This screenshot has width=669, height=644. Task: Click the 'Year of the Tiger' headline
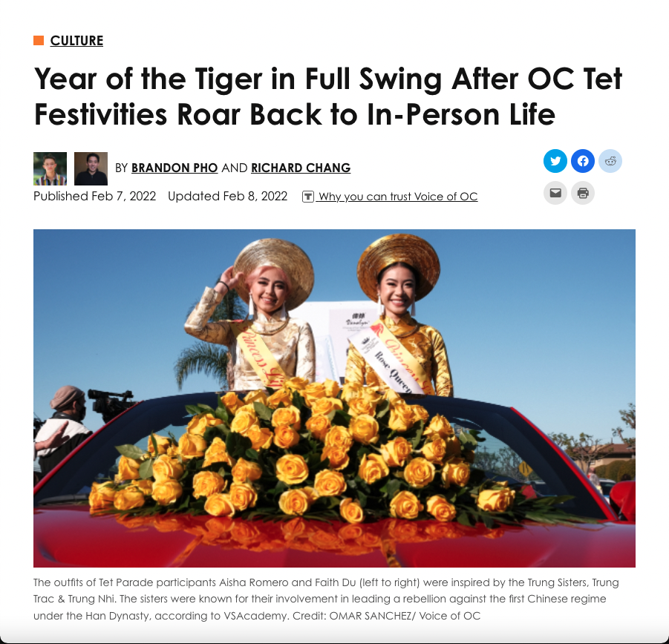coord(328,96)
